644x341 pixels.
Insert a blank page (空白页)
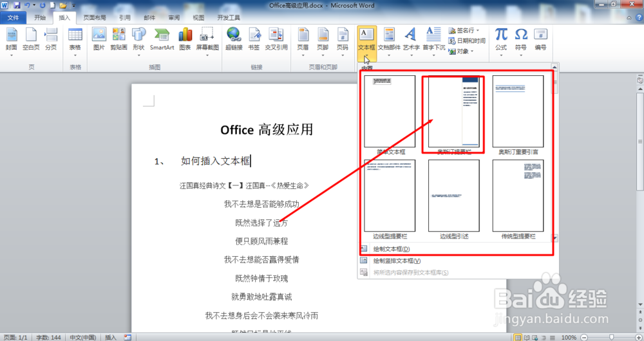pos(31,41)
